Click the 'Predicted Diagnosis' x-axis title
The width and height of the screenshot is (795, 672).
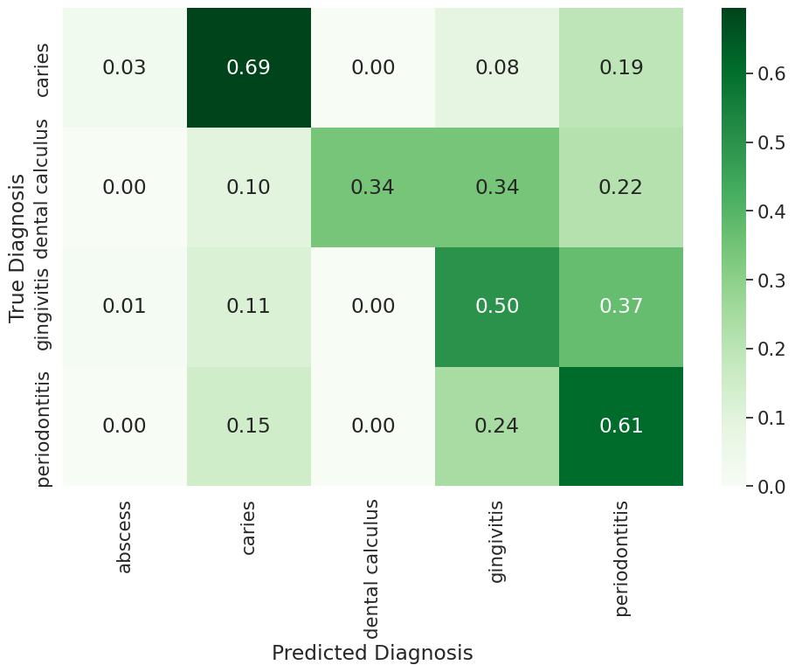click(372, 653)
